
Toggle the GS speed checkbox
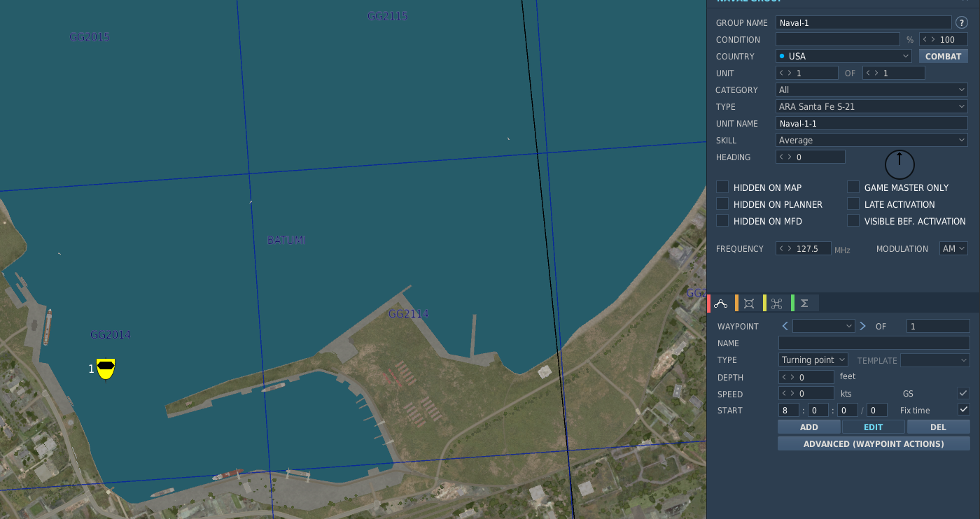964,393
